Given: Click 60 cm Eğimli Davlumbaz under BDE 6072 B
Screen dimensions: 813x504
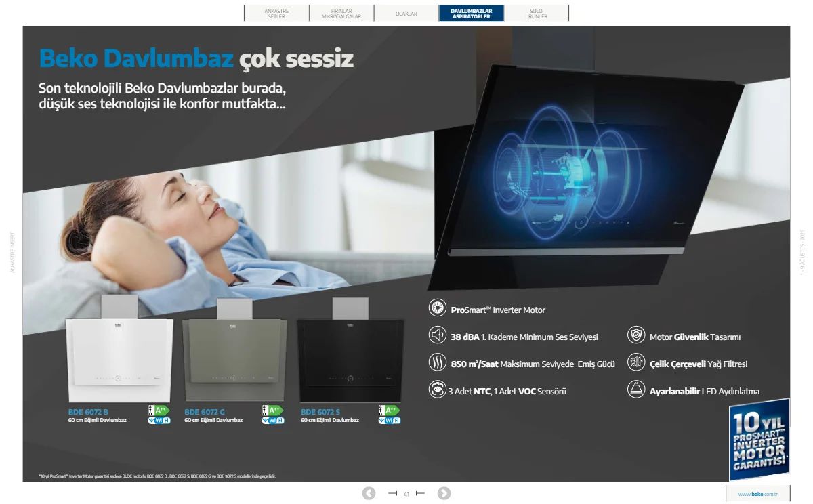Looking at the screenshot, I should point(98,421).
